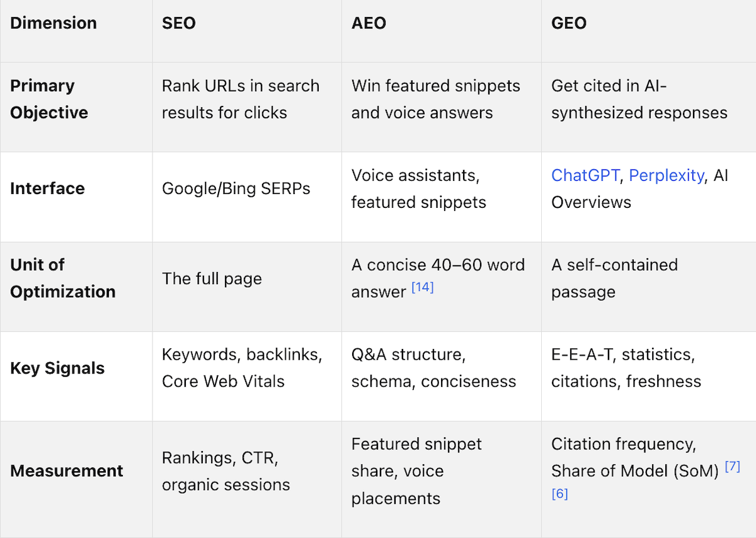This screenshot has width=756, height=538.
Task: Select the SEO column header
Action: (x=179, y=23)
